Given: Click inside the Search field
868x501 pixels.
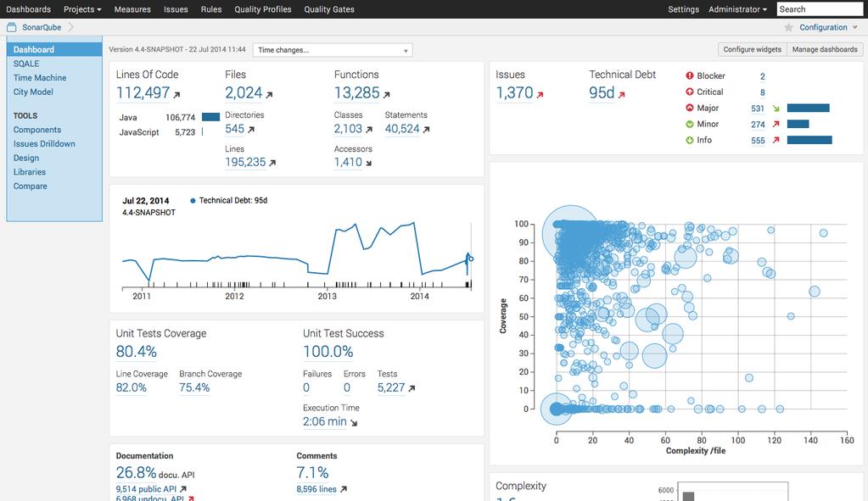Looking at the screenshot, I should (x=820, y=8).
